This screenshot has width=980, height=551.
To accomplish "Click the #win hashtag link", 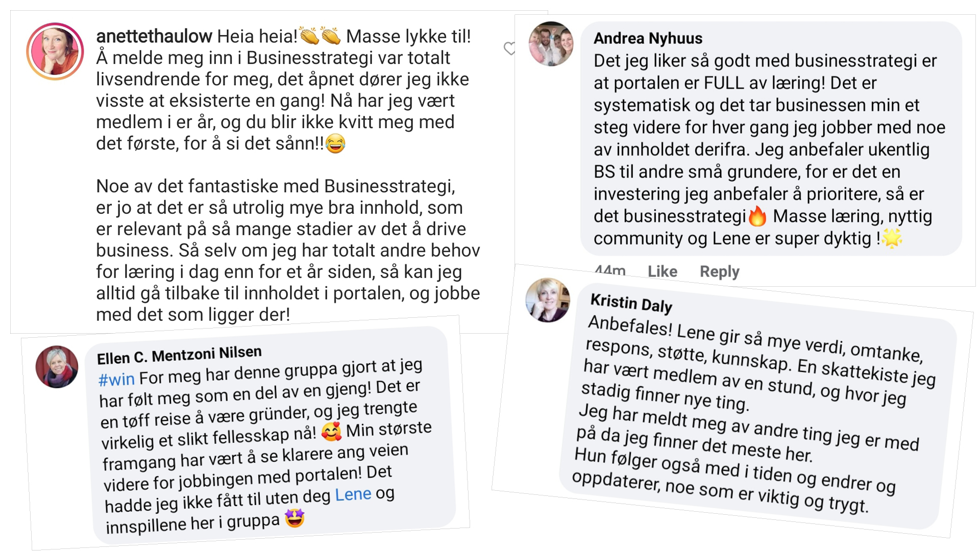I will click(116, 380).
